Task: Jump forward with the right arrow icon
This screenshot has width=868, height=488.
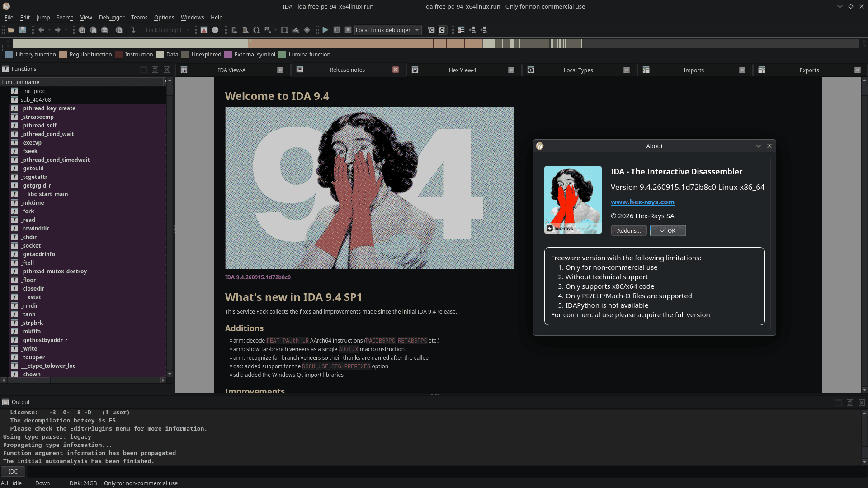Action: click(x=57, y=30)
